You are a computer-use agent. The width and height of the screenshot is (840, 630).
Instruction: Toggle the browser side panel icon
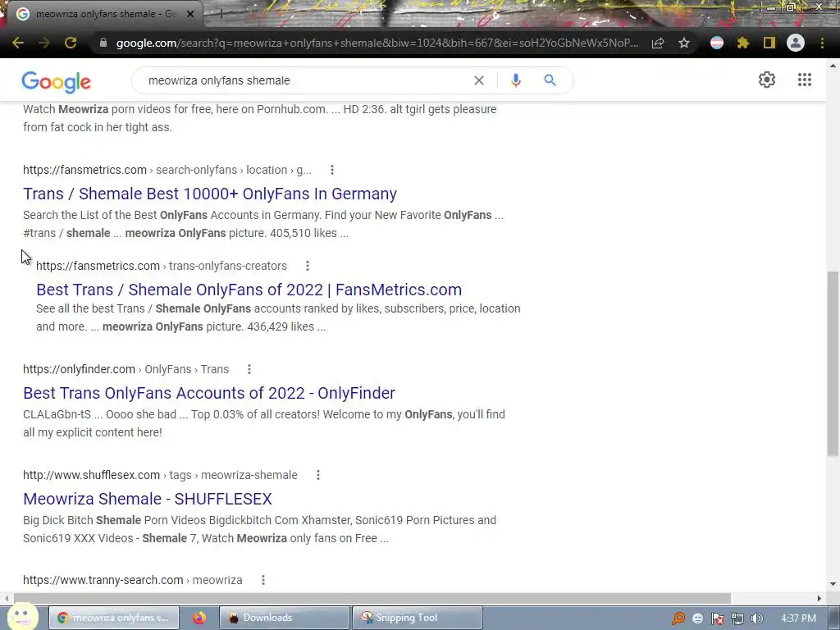[769, 43]
